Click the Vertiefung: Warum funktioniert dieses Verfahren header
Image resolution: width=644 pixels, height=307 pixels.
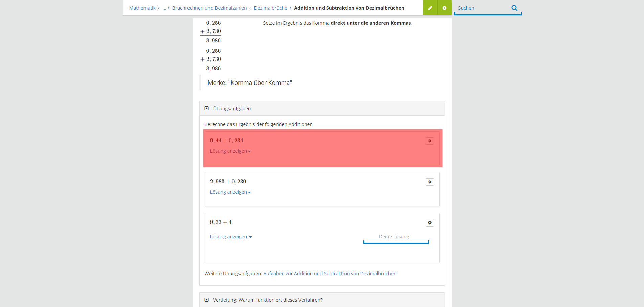[x=268, y=300]
